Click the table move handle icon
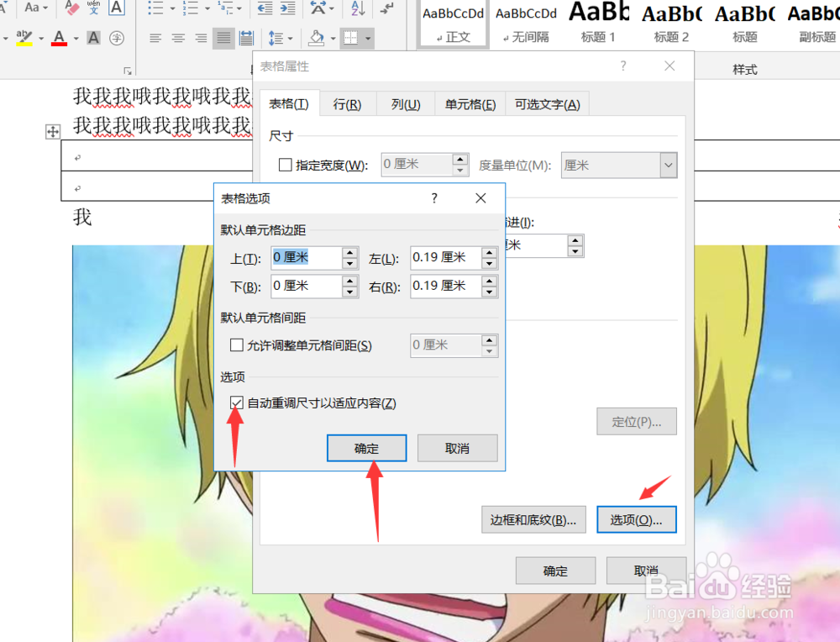Image resolution: width=840 pixels, height=642 pixels. coord(52,131)
